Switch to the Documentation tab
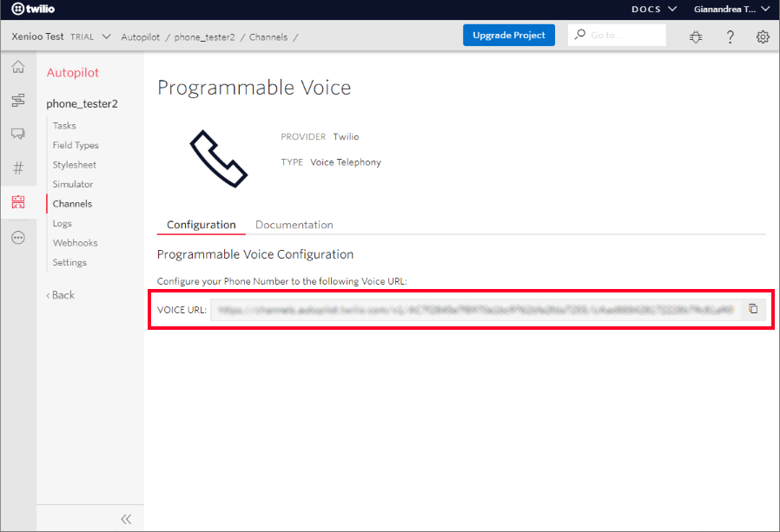Image resolution: width=780 pixels, height=532 pixels. (294, 225)
